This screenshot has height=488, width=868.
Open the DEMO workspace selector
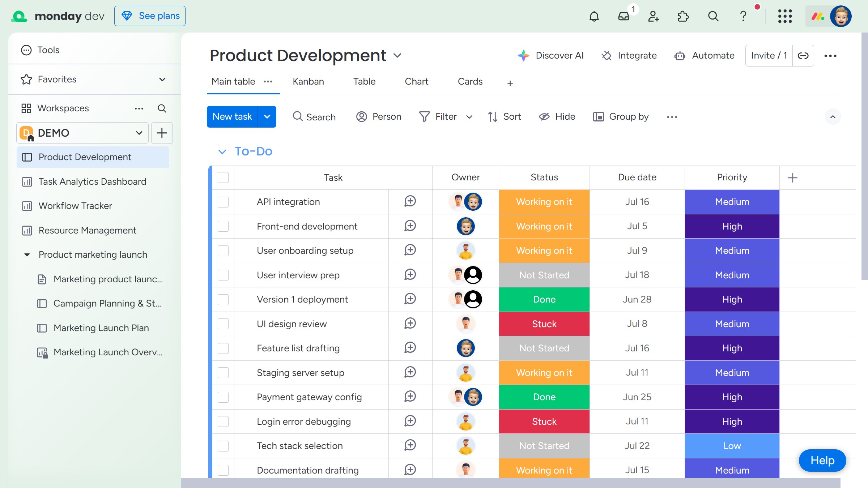(x=82, y=133)
